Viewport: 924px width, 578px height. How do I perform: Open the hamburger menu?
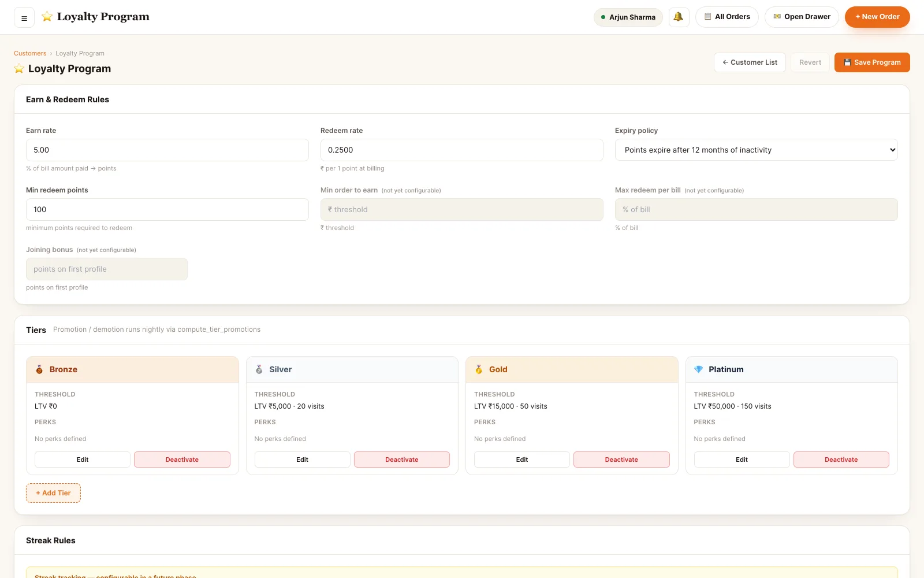[x=24, y=17]
